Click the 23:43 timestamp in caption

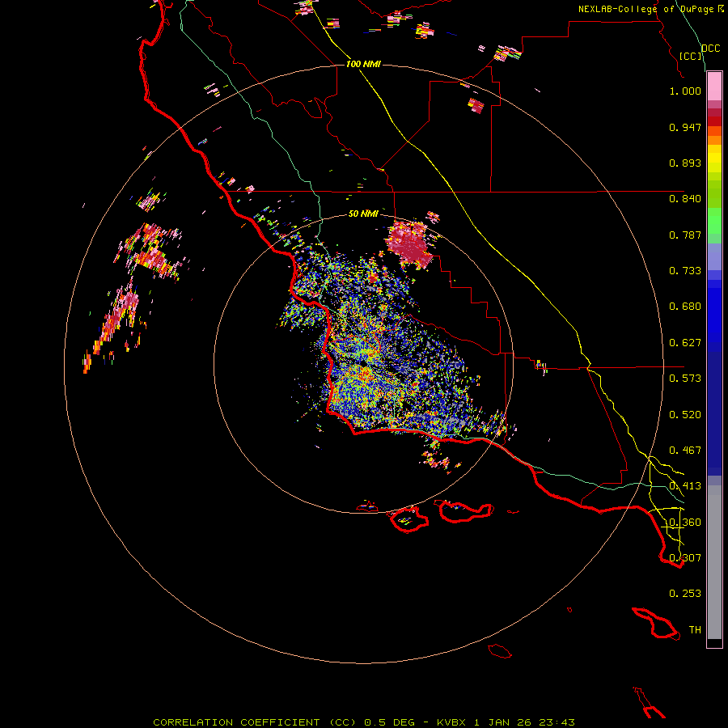click(557, 722)
